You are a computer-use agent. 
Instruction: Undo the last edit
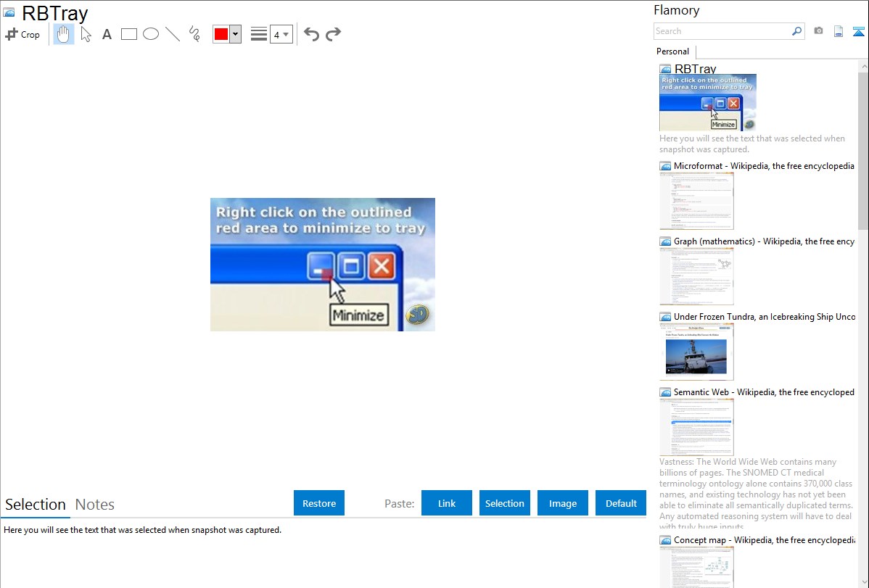pyautogui.click(x=311, y=34)
